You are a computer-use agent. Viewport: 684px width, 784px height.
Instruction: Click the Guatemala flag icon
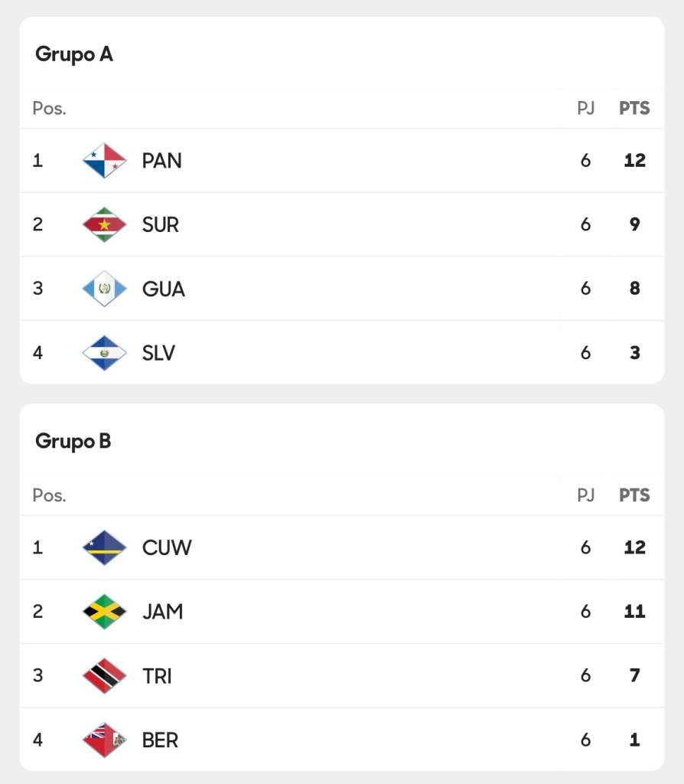pyautogui.click(x=104, y=289)
